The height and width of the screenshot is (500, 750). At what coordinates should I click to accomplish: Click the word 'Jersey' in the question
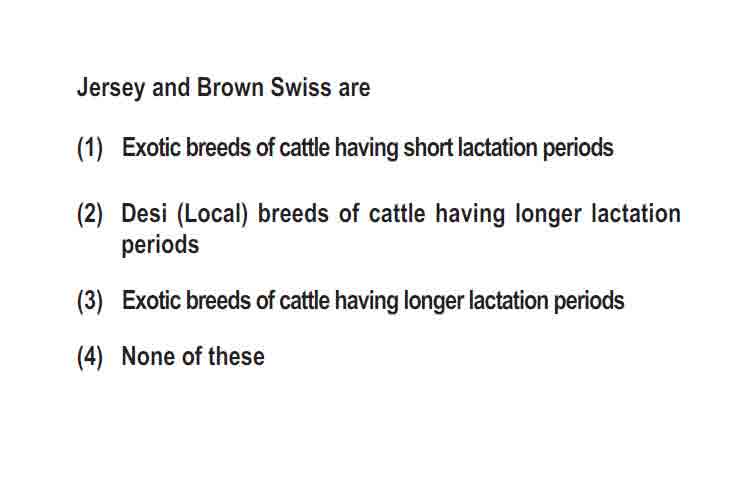coord(111,89)
